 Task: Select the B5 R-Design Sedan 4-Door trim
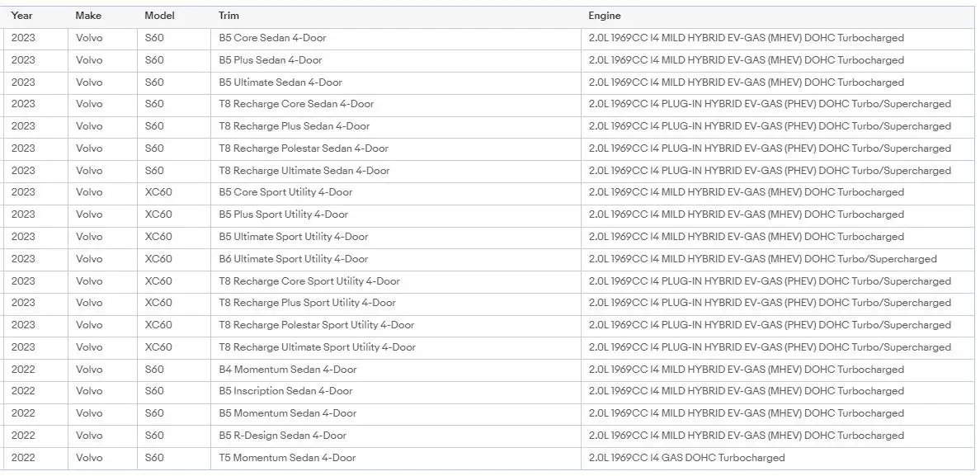click(x=282, y=436)
